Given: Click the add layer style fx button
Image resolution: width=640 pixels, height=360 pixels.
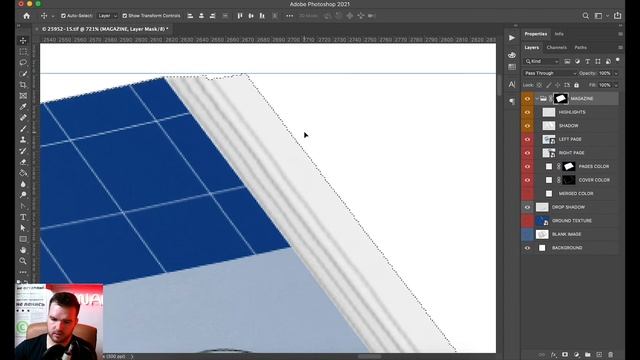Looking at the screenshot, I should tap(553, 355).
